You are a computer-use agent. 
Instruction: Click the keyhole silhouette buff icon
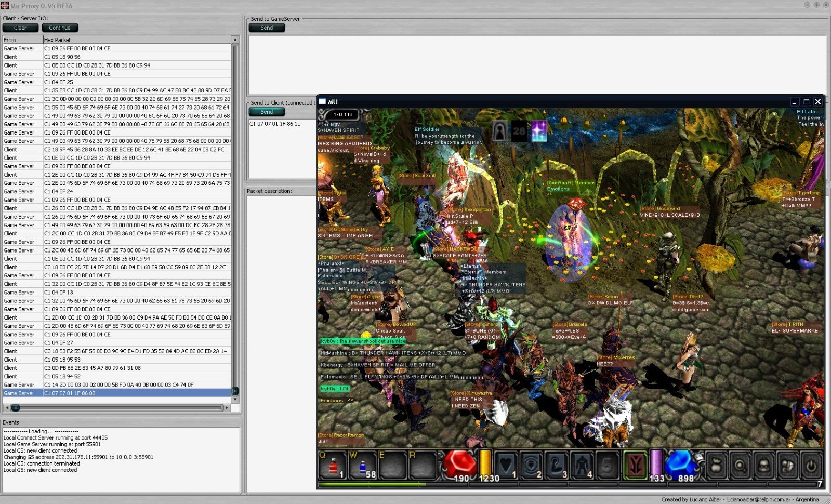coord(499,131)
